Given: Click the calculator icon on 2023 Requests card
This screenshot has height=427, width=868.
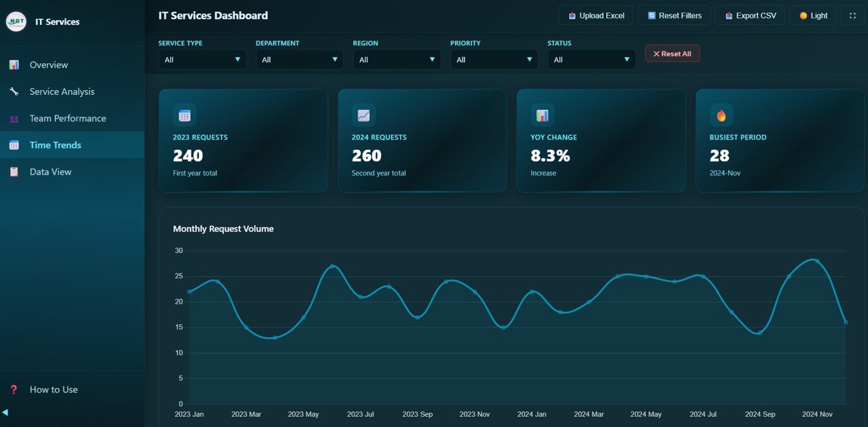Looking at the screenshot, I should [185, 115].
